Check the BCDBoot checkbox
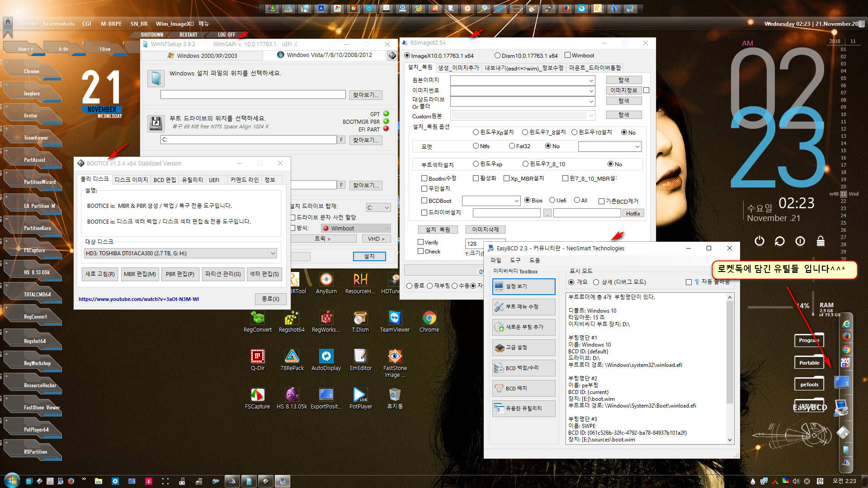868x488 pixels. pos(424,201)
